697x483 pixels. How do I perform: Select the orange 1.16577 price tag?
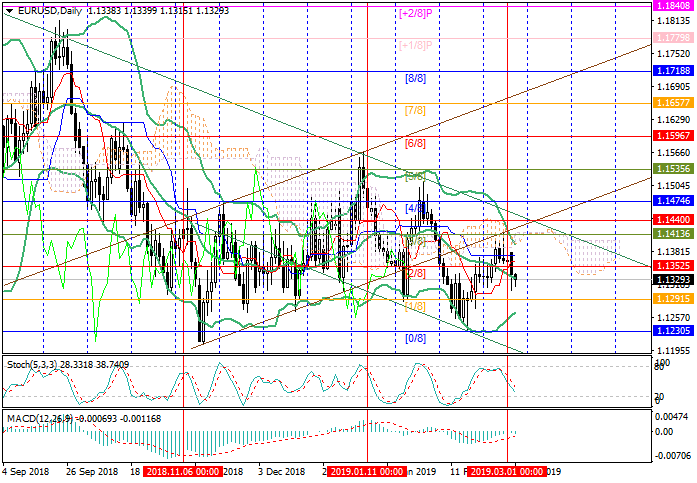pyautogui.click(x=671, y=103)
